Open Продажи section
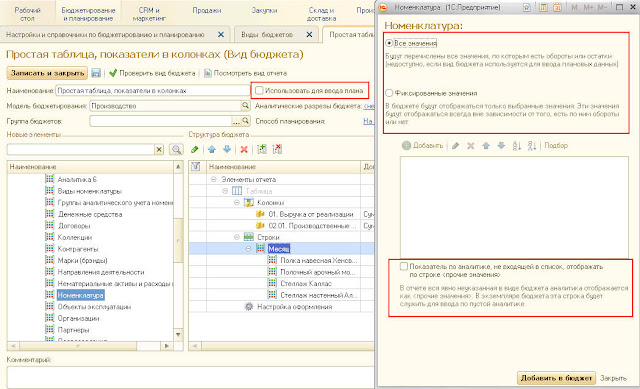 pos(207,11)
